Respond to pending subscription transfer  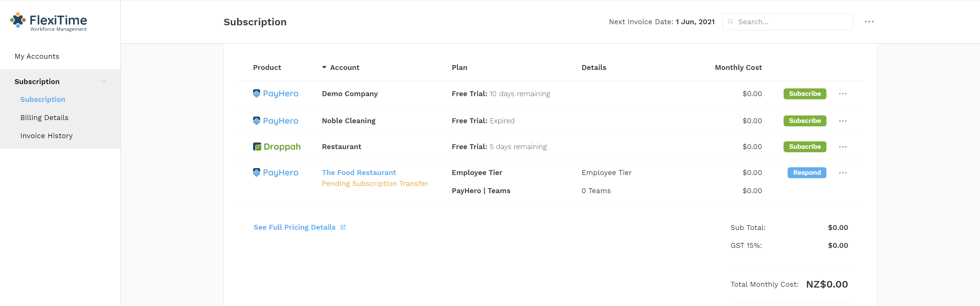pyautogui.click(x=807, y=173)
